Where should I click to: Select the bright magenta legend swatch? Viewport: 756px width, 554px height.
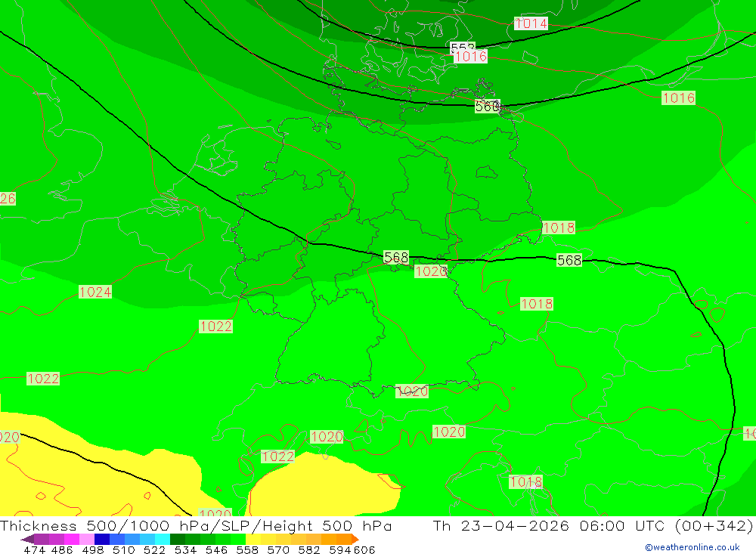point(70,539)
